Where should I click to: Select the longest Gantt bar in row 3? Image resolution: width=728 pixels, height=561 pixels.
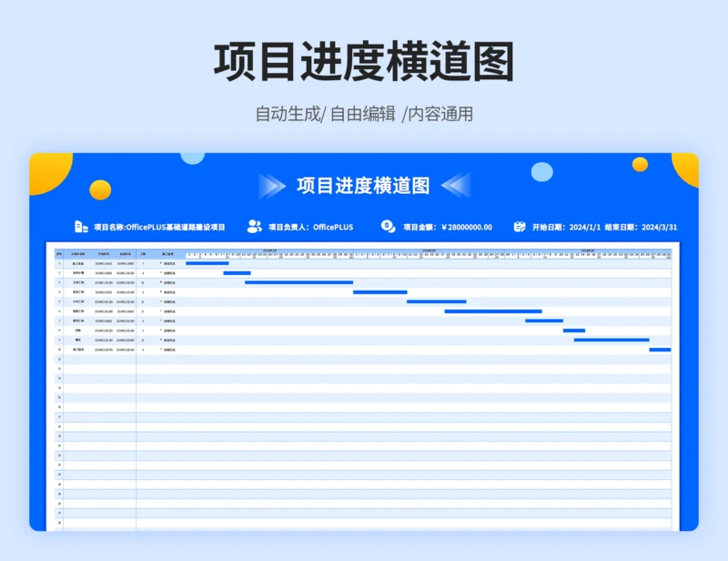(298, 282)
